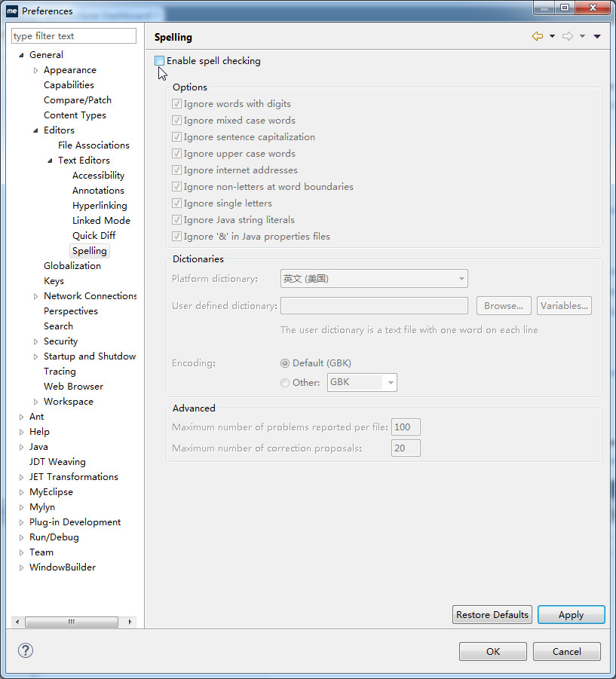
Task: Click the horizontal scrollbar below the tree
Action: click(72, 622)
